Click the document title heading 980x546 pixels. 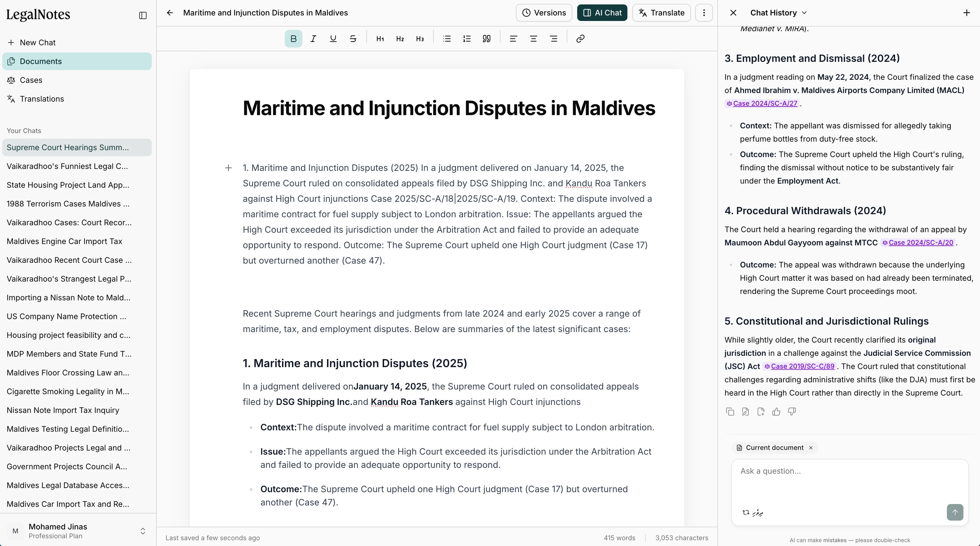click(x=449, y=108)
